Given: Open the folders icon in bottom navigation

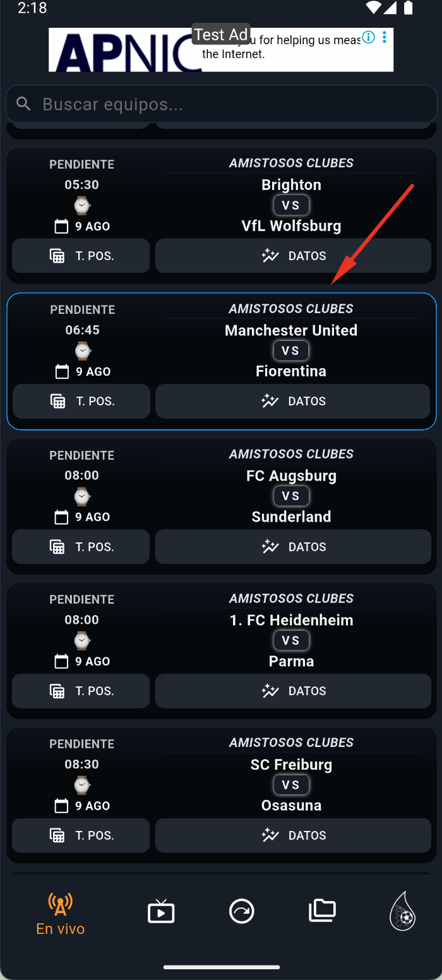Looking at the screenshot, I should pyautogui.click(x=322, y=911).
